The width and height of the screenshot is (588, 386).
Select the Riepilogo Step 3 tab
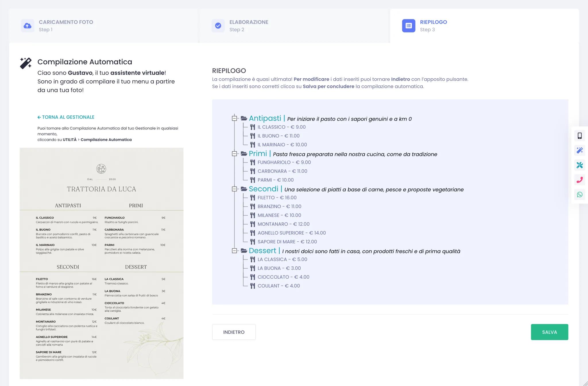[x=485, y=26]
